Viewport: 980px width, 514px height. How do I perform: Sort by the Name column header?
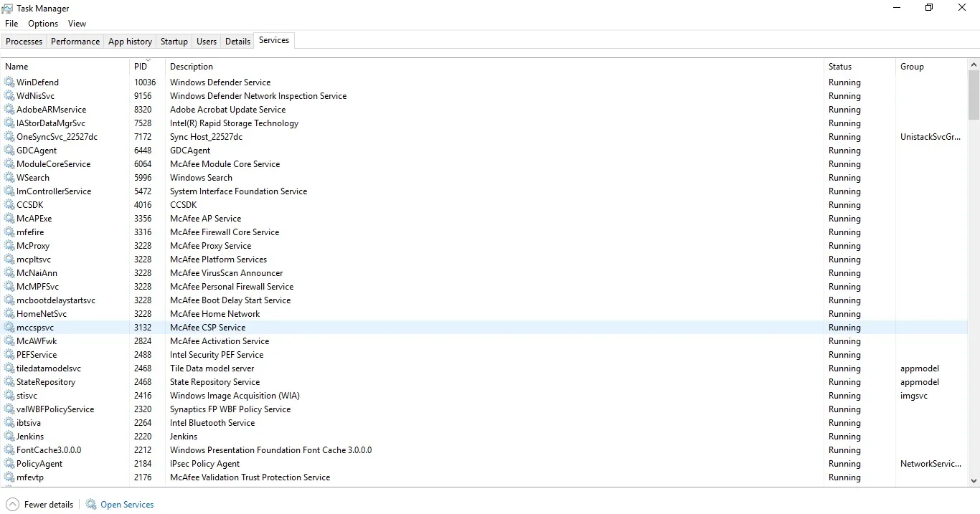tap(65, 66)
